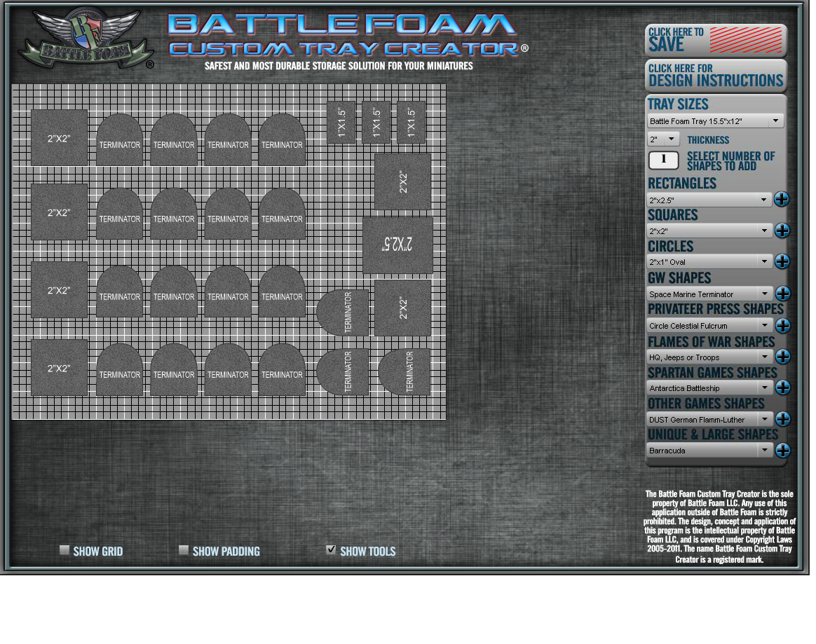Add a GW Shapes Space Marine Terminator
Viewport: 816px width, 644px height.
click(782, 294)
